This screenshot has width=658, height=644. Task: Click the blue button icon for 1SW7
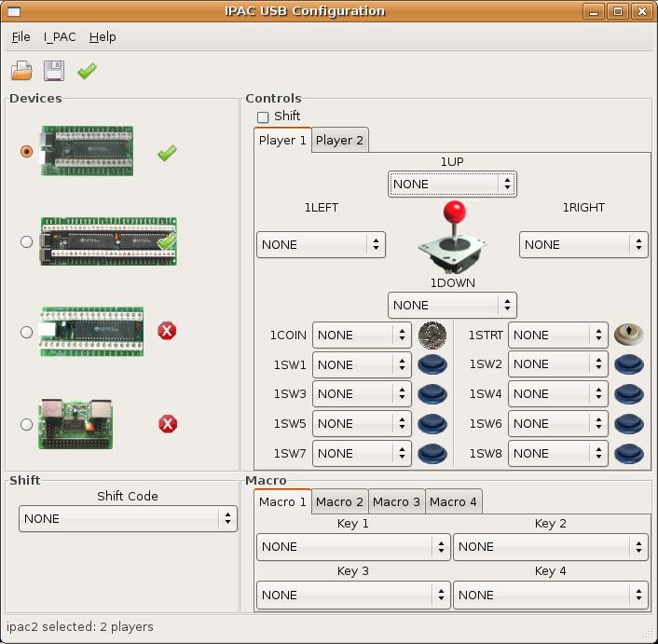coord(432,454)
